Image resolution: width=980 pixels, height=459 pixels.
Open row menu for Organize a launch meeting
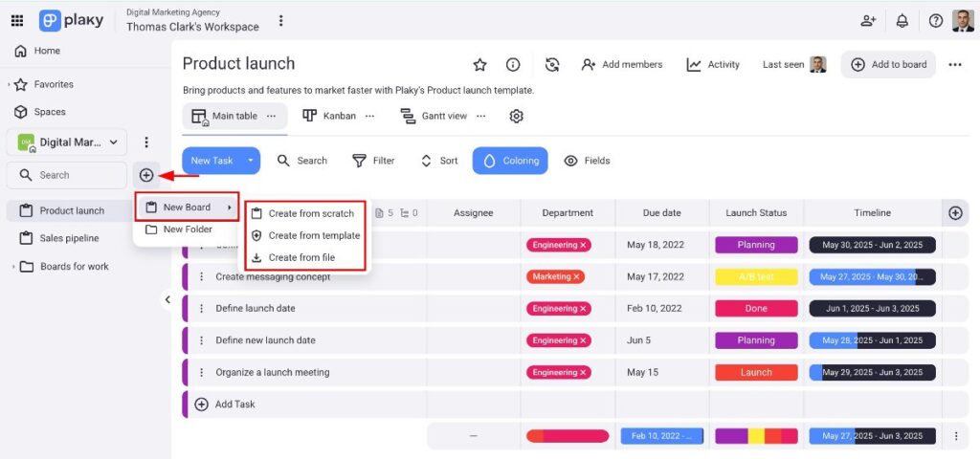[x=201, y=372]
